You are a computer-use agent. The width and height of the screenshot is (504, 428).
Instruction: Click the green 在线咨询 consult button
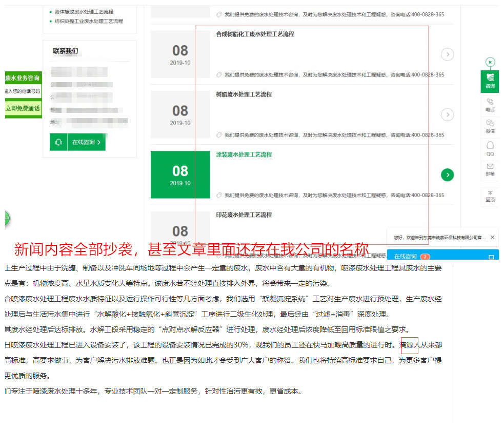[x=84, y=142]
